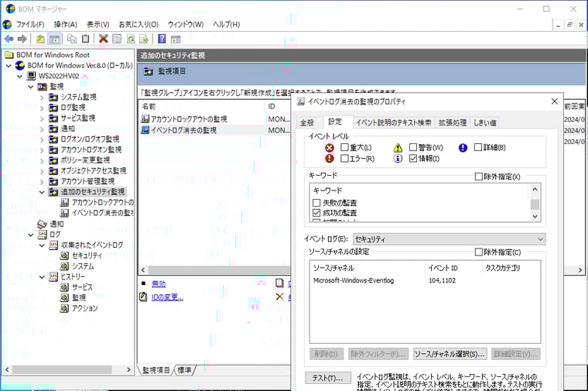Click the 名前 column header

click(202, 106)
